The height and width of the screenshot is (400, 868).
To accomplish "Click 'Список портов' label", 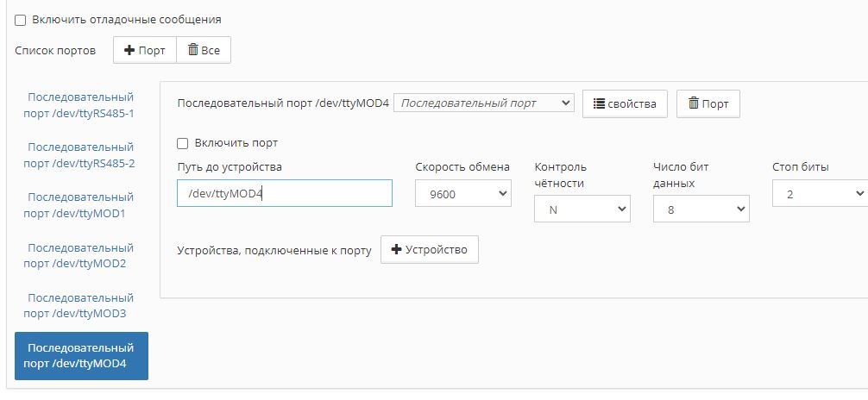I will (x=55, y=51).
